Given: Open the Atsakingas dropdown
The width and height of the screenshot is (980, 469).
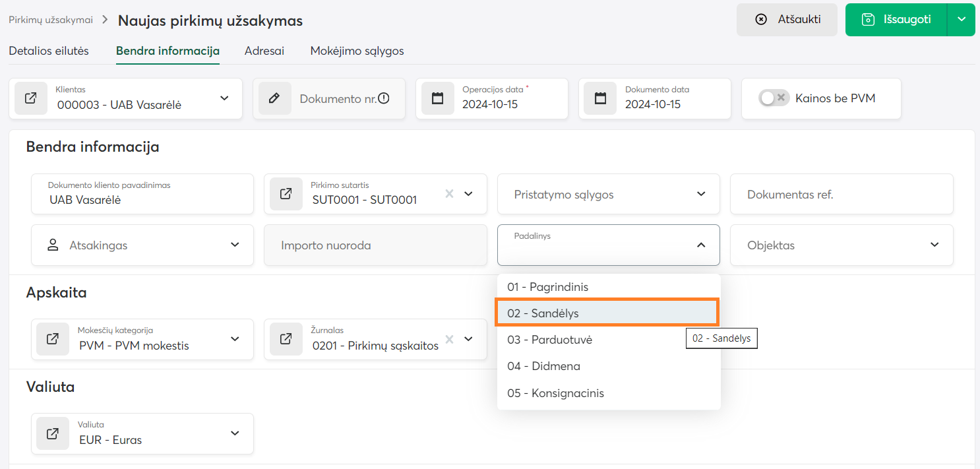Looking at the screenshot, I should pyautogui.click(x=235, y=245).
